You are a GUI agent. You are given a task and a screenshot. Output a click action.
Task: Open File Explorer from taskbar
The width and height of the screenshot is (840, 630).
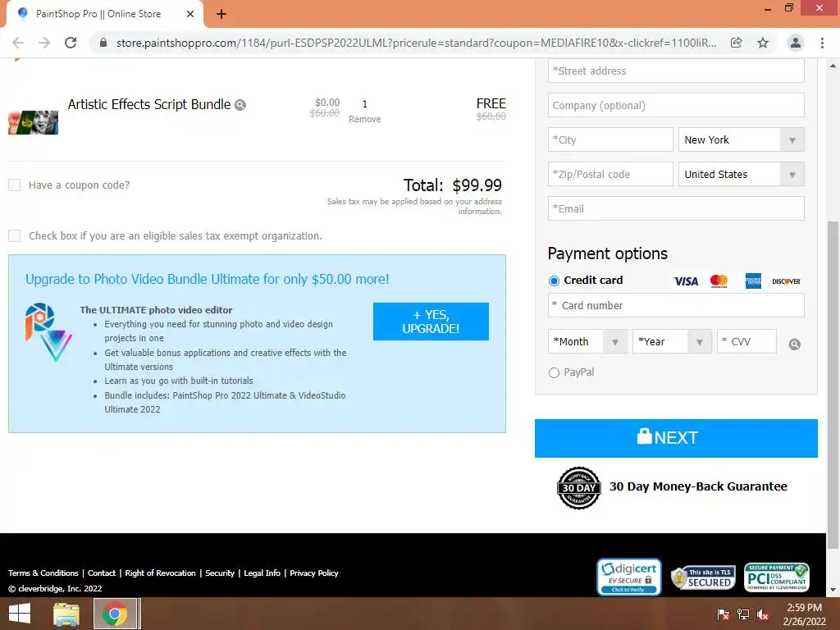pos(66,614)
